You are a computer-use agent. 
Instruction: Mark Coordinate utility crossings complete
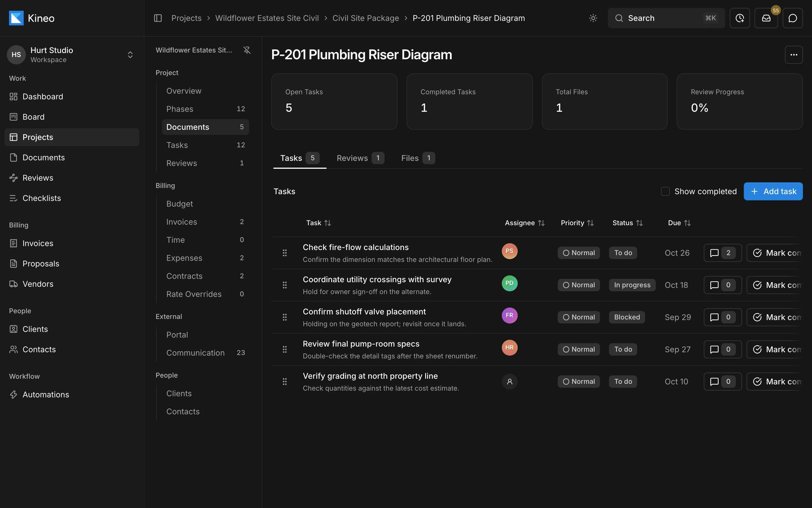point(775,285)
